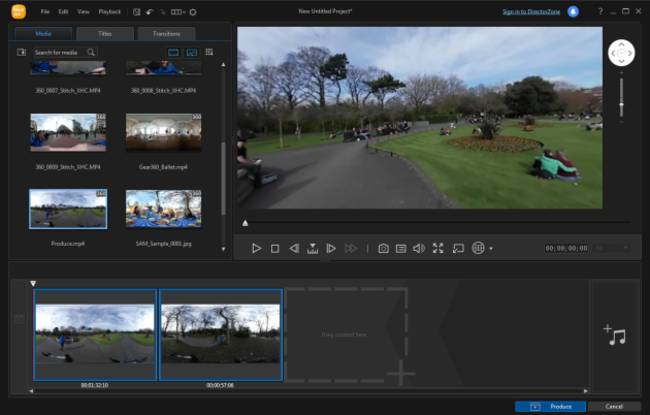Click the Produce button

tap(549, 406)
